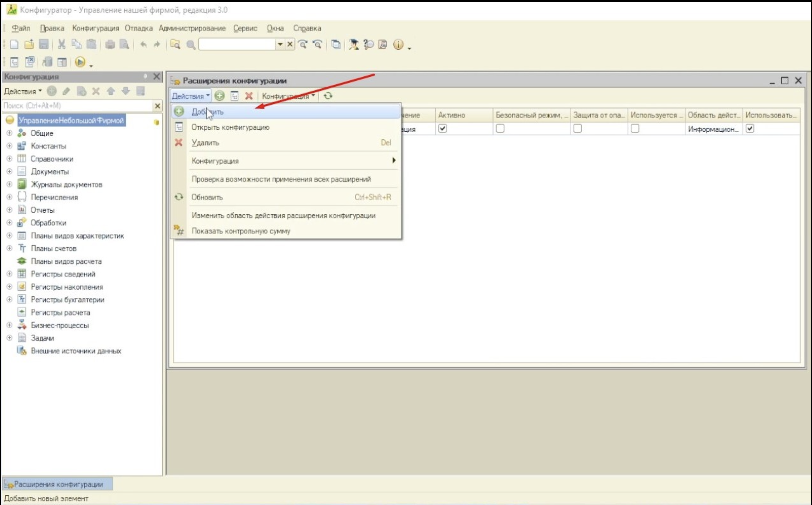The width and height of the screenshot is (812, 505).
Task: Open the Конфигурация submenu in dropdown
Action: pyautogui.click(x=286, y=161)
